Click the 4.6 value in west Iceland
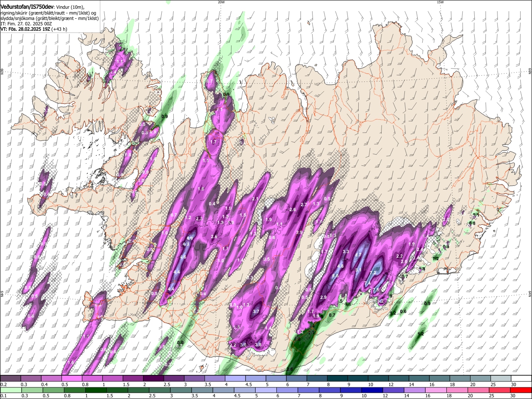The image size is (532, 399). pyautogui.click(x=183, y=257)
